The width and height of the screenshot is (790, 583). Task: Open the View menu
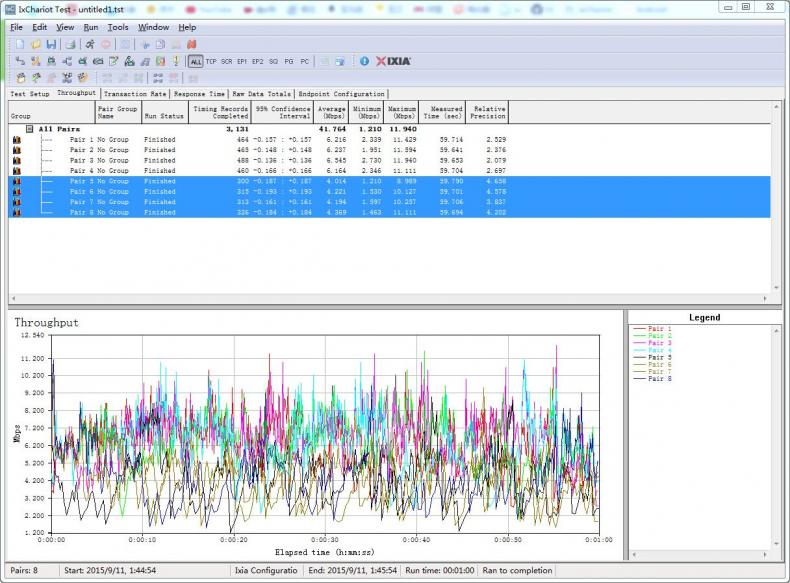pyautogui.click(x=65, y=27)
